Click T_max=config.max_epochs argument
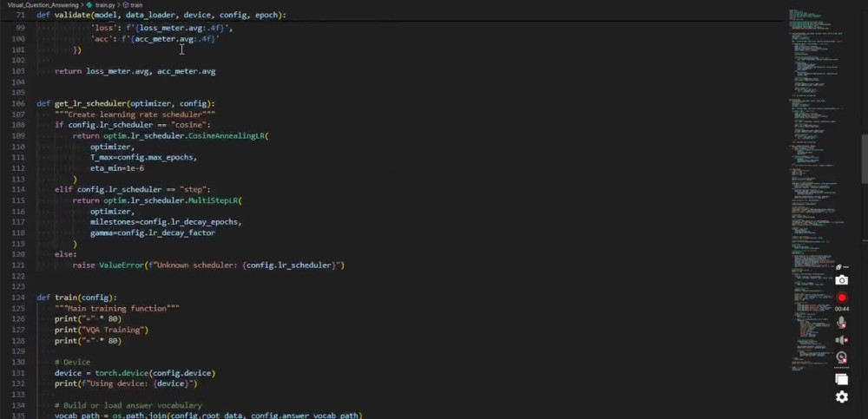This screenshot has width=868, height=419. 143,157
